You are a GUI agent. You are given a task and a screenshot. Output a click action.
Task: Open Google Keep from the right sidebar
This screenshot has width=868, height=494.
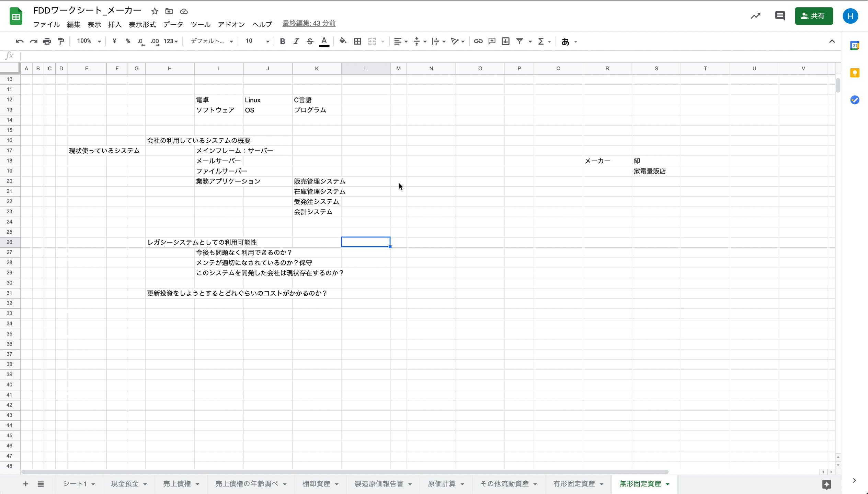855,72
